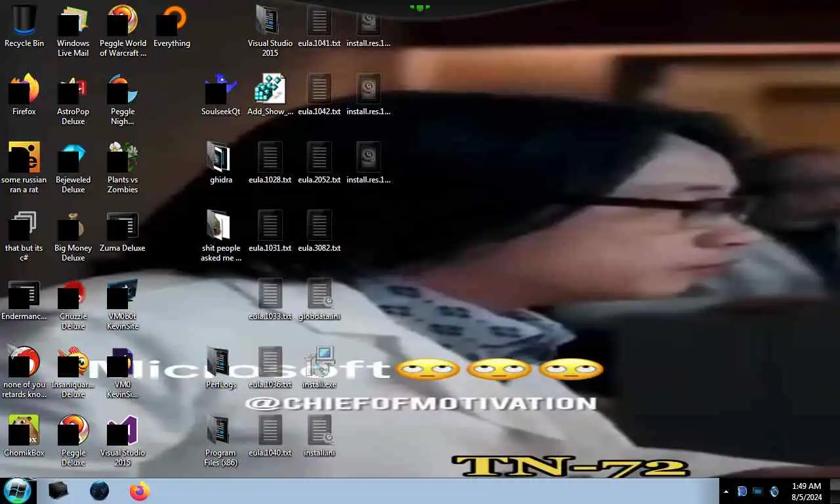Open the clock showing 1:49 AM
The image size is (840, 504).
click(x=807, y=492)
